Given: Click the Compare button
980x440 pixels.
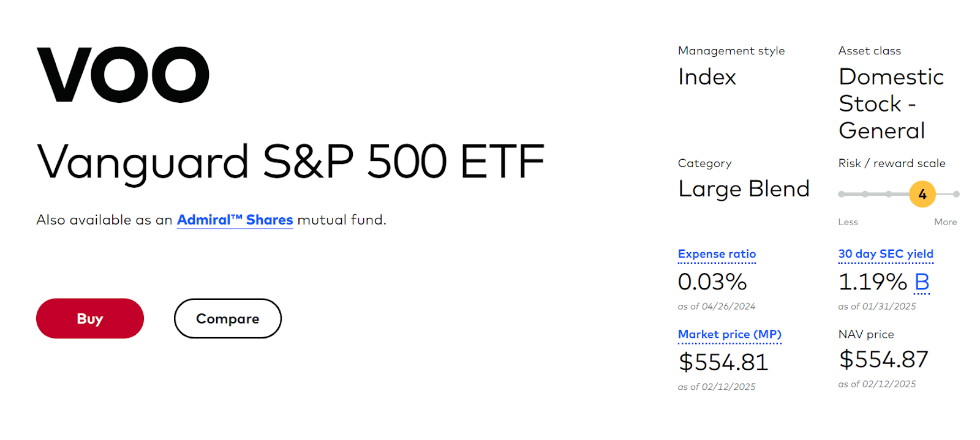Looking at the screenshot, I should pos(227,318).
